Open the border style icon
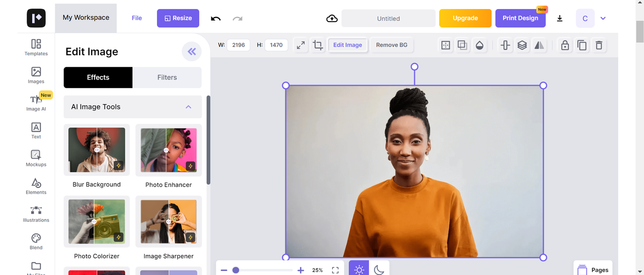The image size is (644, 275). (446, 45)
